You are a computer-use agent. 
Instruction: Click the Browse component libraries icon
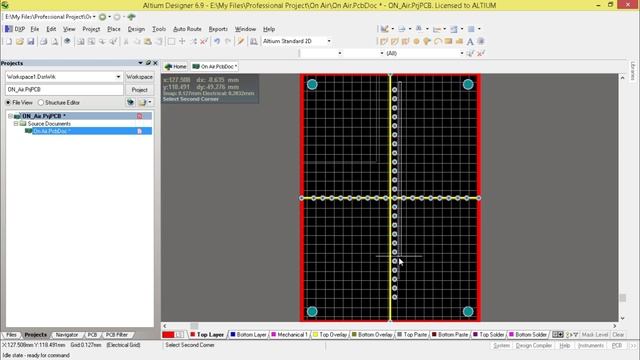pos(253,41)
